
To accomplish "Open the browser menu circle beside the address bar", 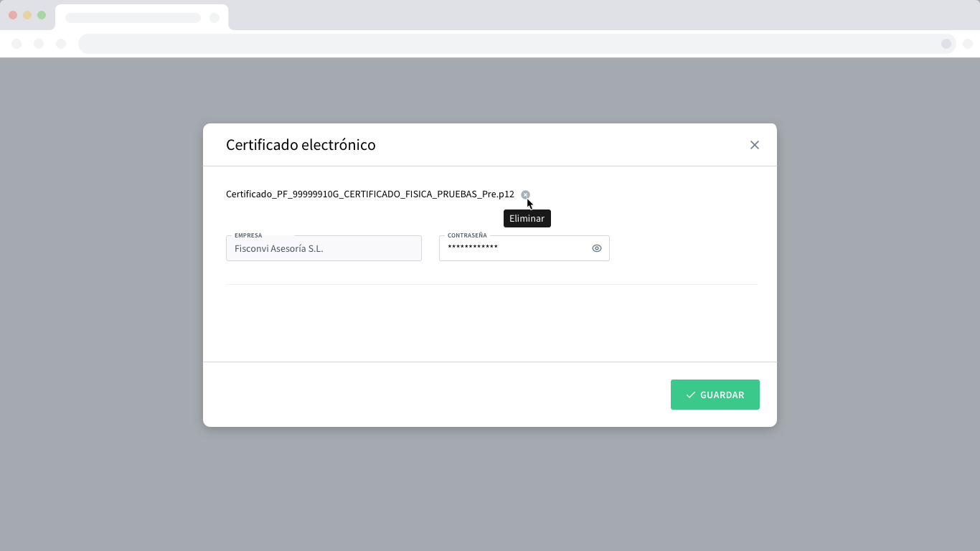I will [x=968, y=44].
